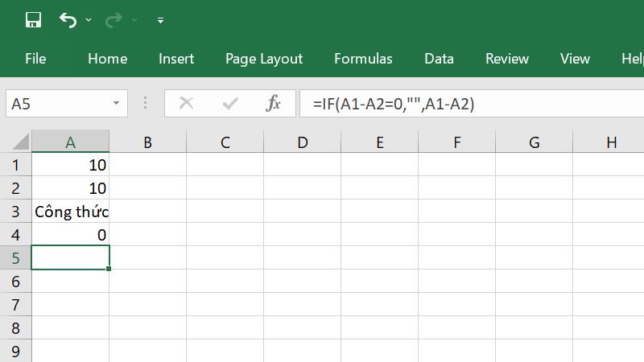Click the Save icon in the title bar
This screenshot has height=362, width=644.
point(33,19)
